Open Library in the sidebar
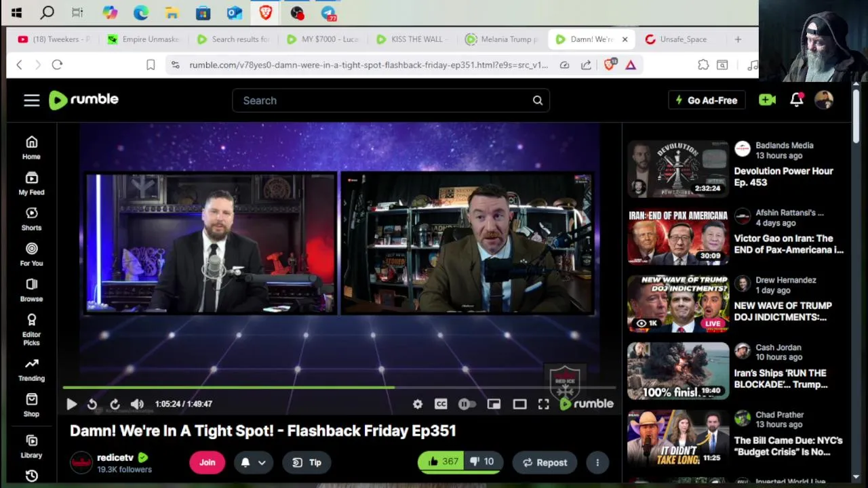The height and width of the screenshot is (488, 868). (31, 447)
